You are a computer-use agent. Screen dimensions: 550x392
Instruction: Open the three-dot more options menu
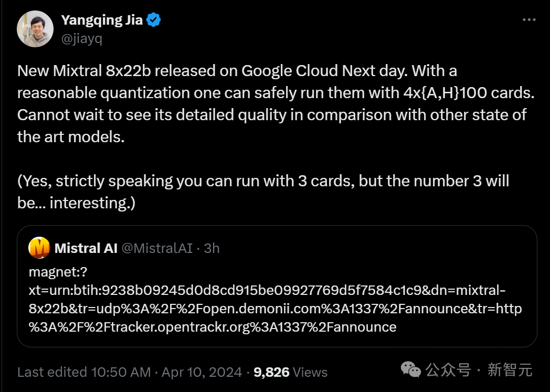tap(529, 19)
